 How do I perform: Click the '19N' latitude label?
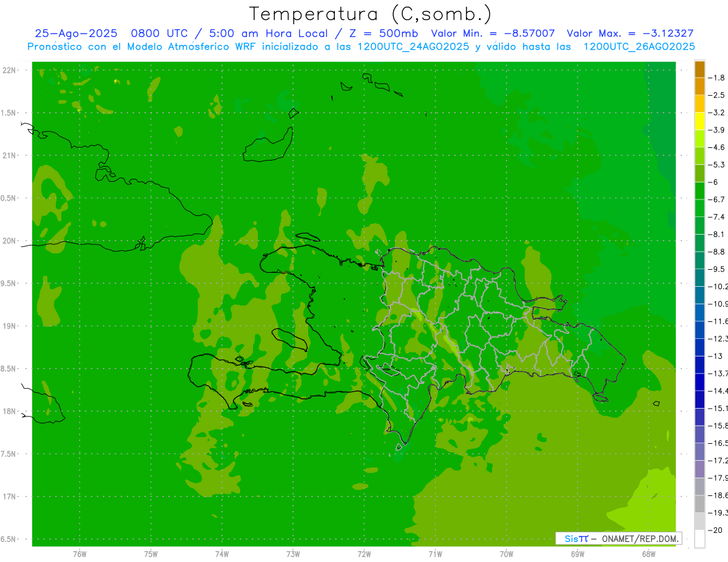8,326
